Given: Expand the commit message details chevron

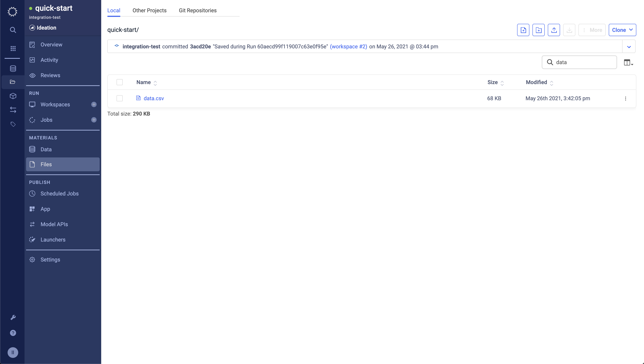Looking at the screenshot, I should (x=628, y=47).
